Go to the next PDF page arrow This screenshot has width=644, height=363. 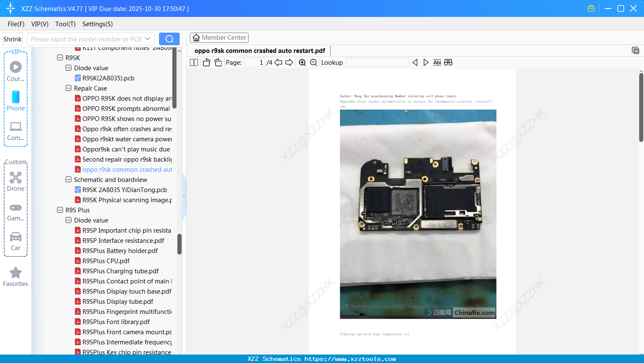pos(289,63)
